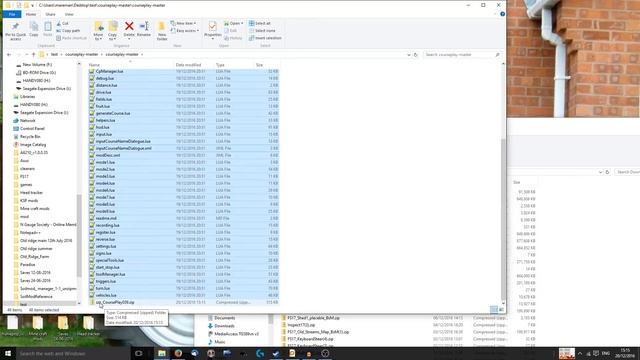Sort by the Name column header
This screenshot has height=360, width=640.
click(x=94, y=65)
